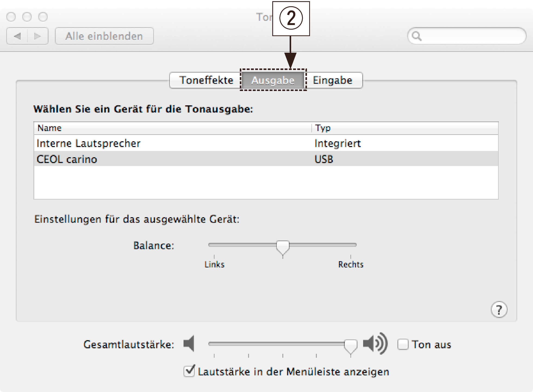Click the forward navigation arrow
The height and width of the screenshot is (392, 533).
(37, 36)
